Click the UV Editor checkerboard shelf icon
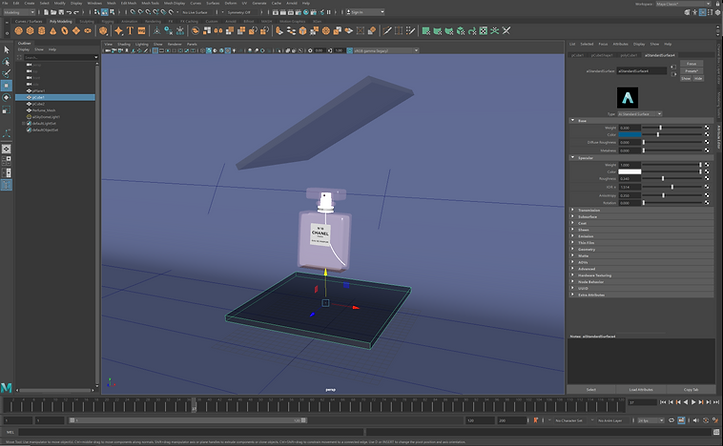Image resolution: width=723 pixels, height=446 pixels. click(483, 31)
